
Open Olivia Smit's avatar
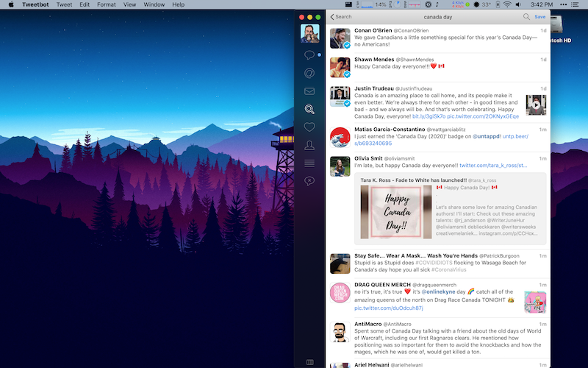(340, 166)
